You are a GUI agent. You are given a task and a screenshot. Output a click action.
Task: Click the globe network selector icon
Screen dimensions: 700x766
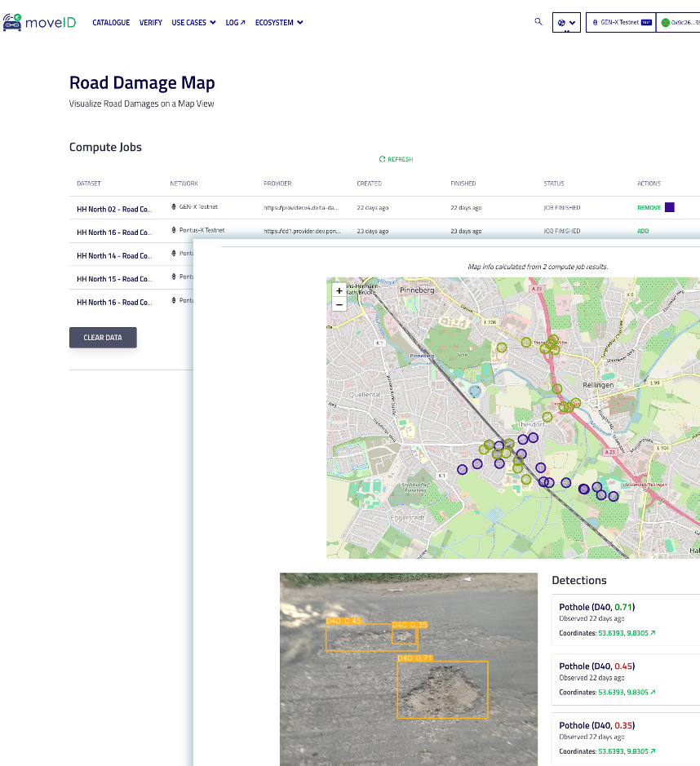[561, 24]
